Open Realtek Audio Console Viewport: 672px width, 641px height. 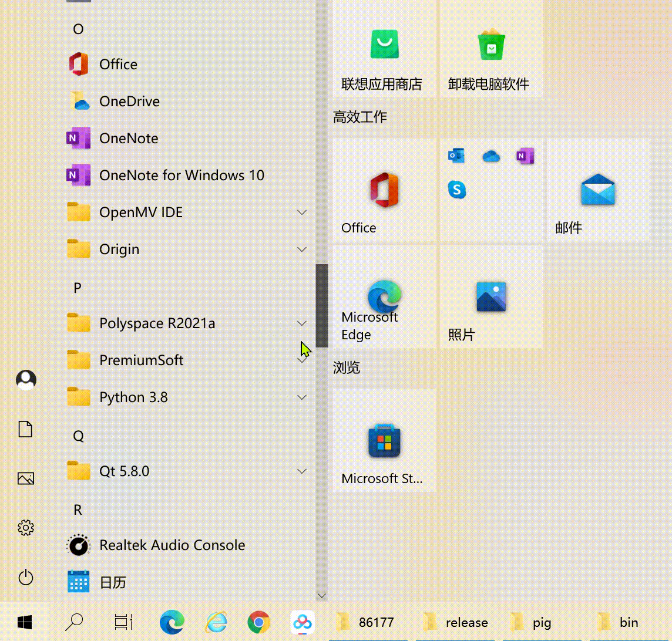[172, 545]
